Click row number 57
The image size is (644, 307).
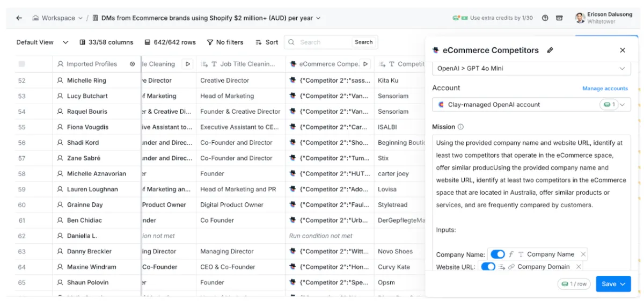(x=22, y=158)
